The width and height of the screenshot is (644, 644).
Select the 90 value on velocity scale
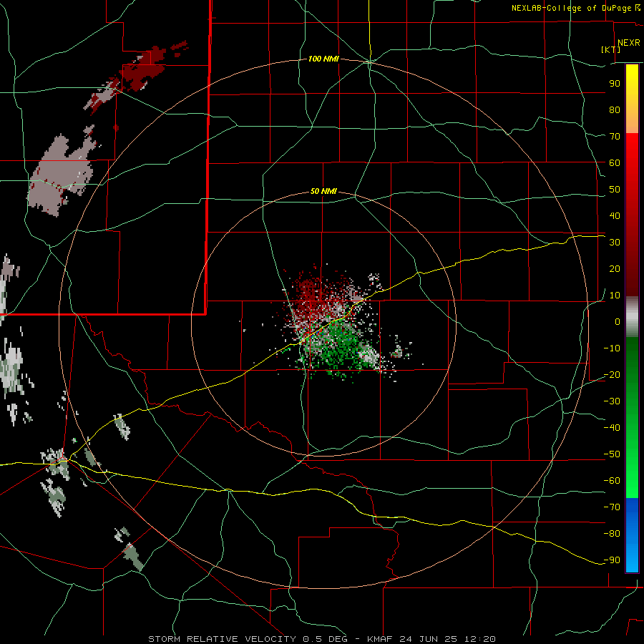(615, 84)
